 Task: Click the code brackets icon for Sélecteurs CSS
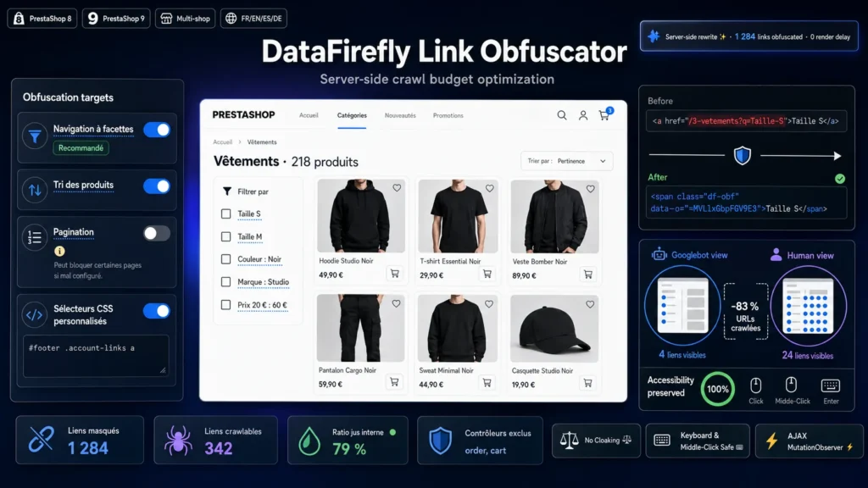(x=34, y=315)
